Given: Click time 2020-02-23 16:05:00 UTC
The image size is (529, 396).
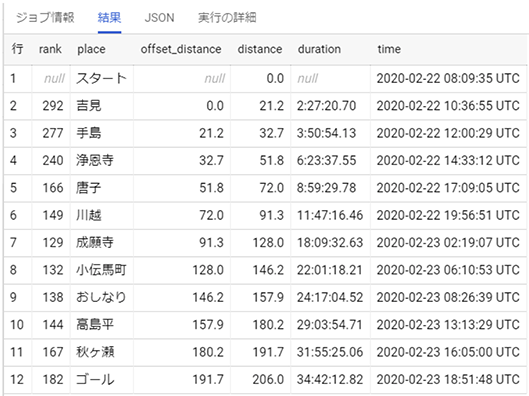Looking at the screenshot, I should (x=448, y=352).
